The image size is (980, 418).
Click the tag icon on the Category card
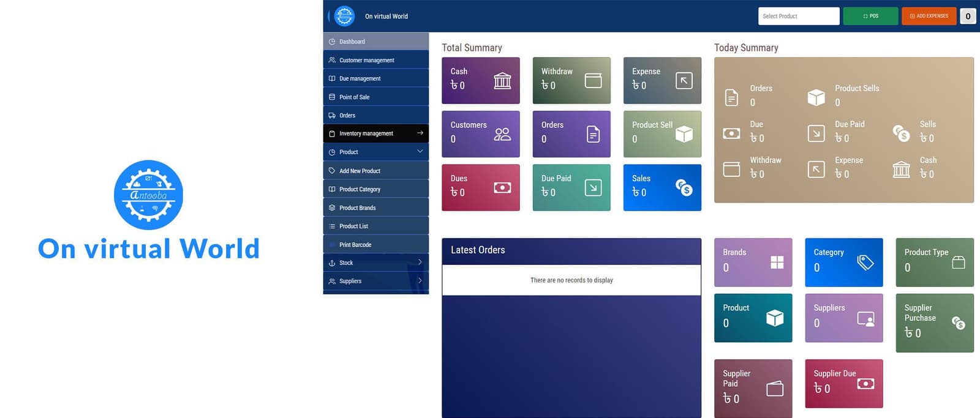tap(865, 263)
